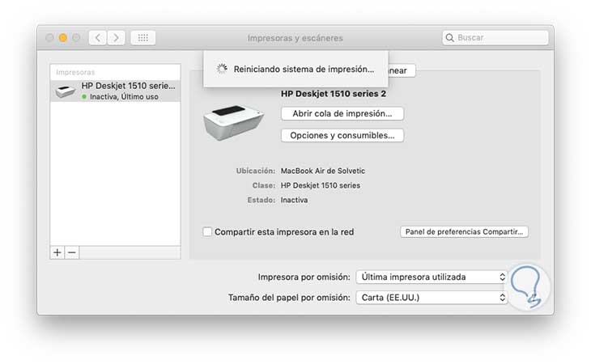Click the HP Deskjet 1510 series 2 title
The height and width of the screenshot is (364, 591).
pos(334,94)
